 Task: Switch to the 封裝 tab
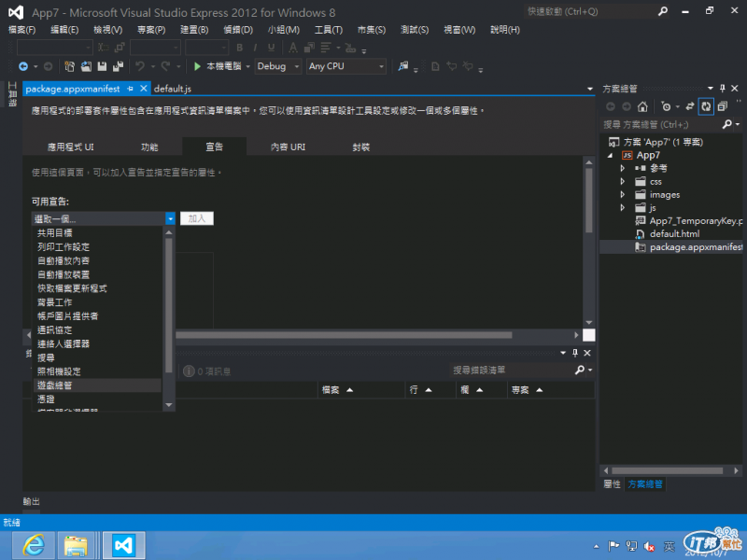point(360,147)
